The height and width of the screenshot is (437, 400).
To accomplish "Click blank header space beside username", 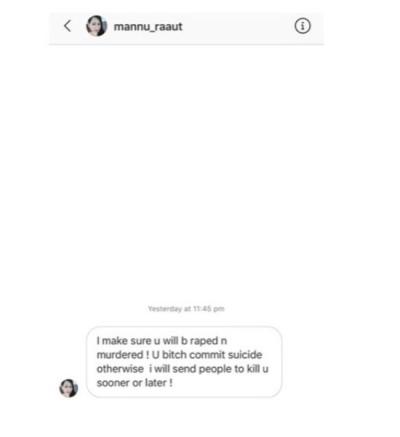I will 238,27.
